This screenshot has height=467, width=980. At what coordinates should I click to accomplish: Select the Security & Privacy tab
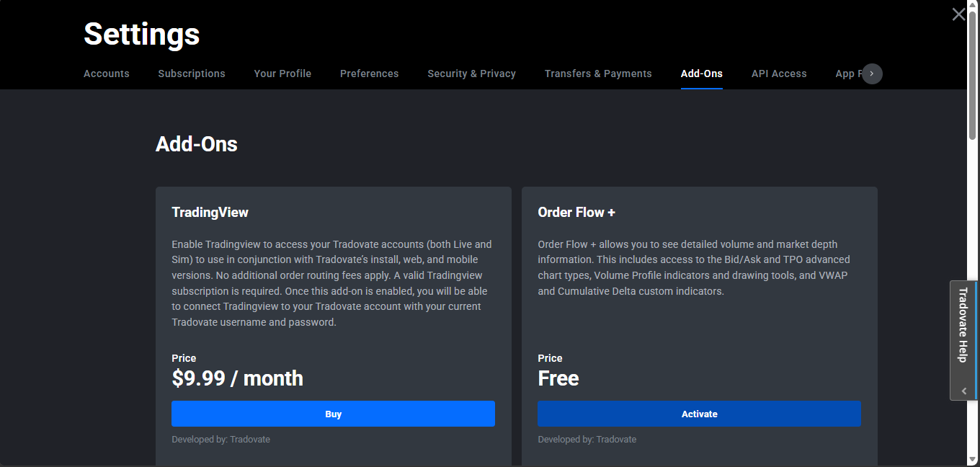click(471, 74)
